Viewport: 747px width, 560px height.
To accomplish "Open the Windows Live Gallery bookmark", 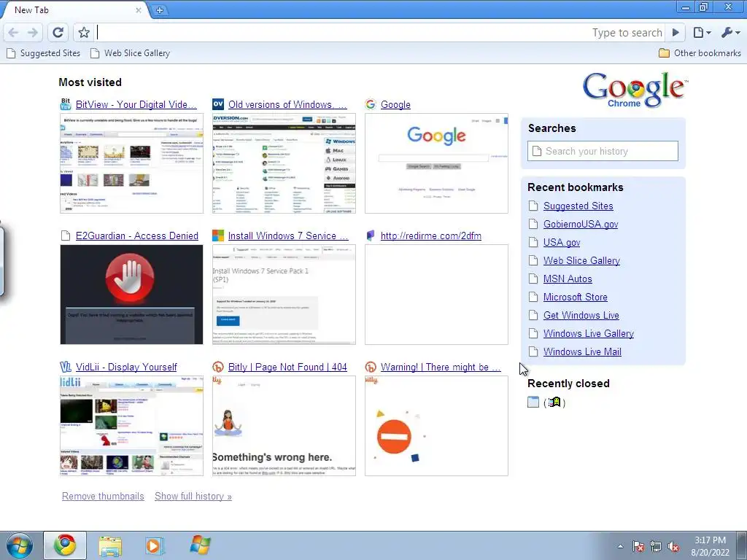I will (589, 333).
